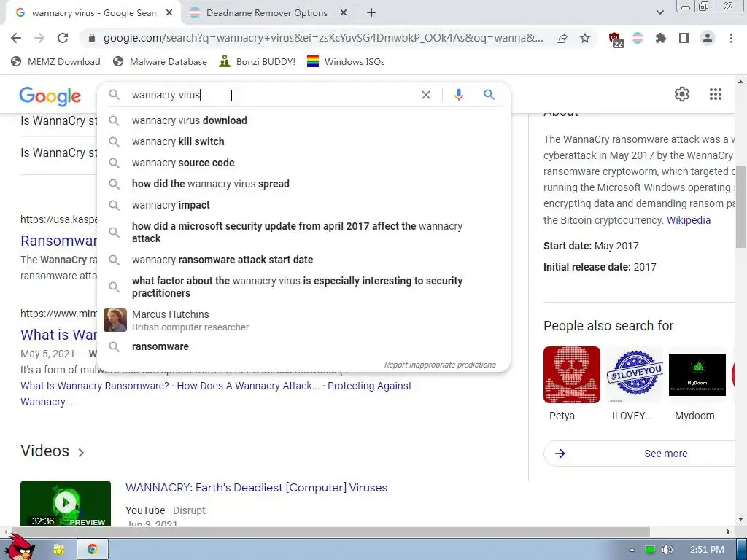This screenshot has height=560, width=747.
Task: Select Marcus Hutchins suggestion entry
Action: (303, 320)
